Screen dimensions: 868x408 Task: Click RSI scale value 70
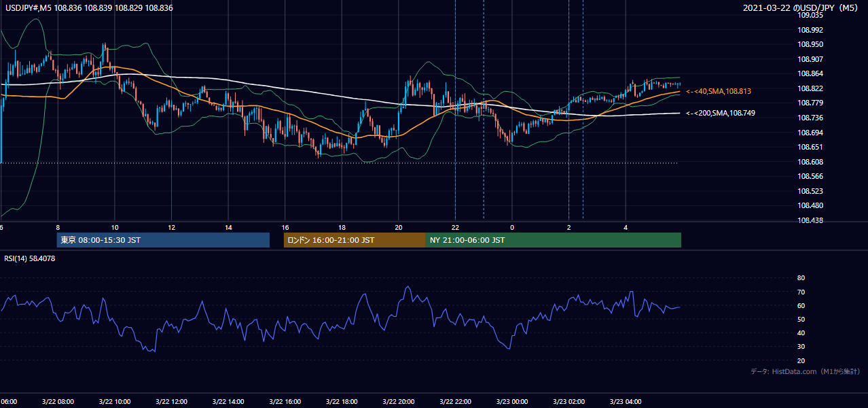[801, 292]
